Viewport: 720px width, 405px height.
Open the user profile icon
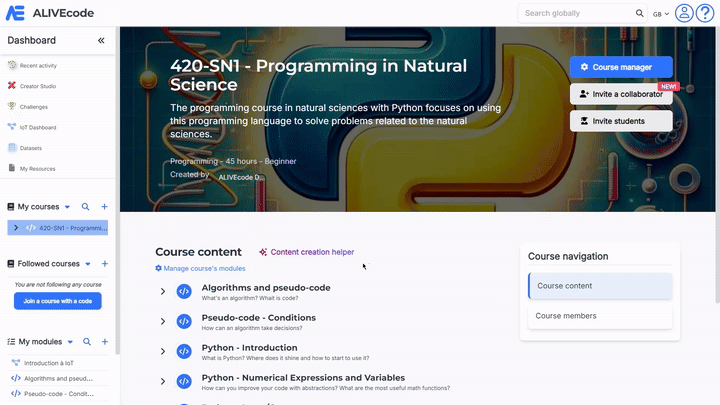click(684, 13)
